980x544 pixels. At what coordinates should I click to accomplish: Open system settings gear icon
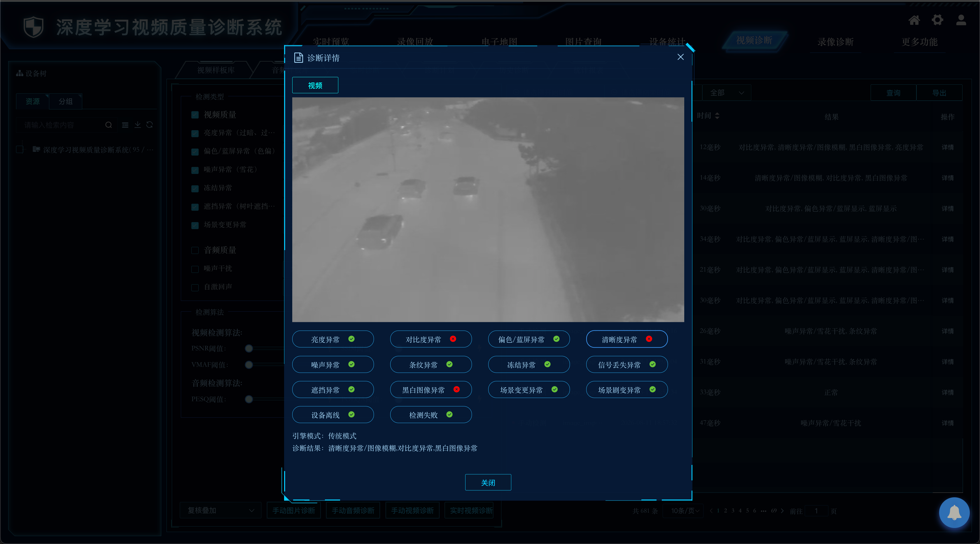[x=937, y=20]
